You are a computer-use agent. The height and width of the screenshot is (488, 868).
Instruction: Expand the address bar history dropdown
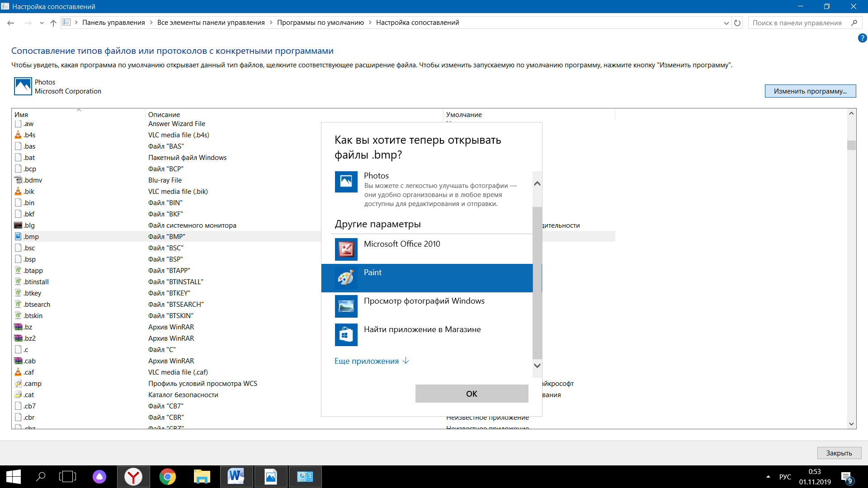click(x=726, y=23)
